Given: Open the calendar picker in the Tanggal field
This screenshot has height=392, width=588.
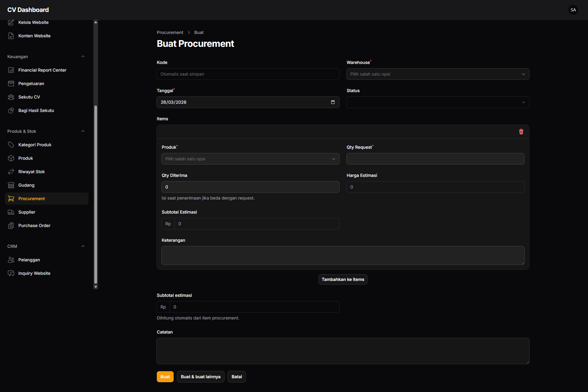Looking at the screenshot, I should click(333, 102).
